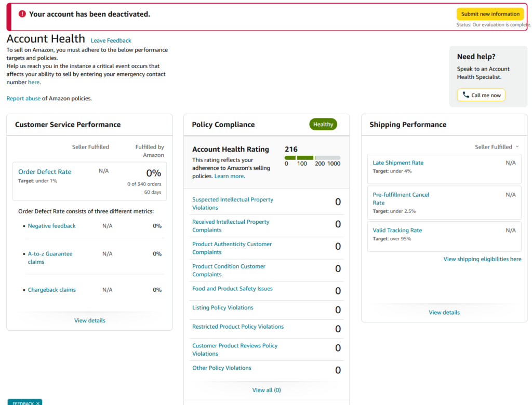Click the Account Health Rating value 216

[x=291, y=149]
